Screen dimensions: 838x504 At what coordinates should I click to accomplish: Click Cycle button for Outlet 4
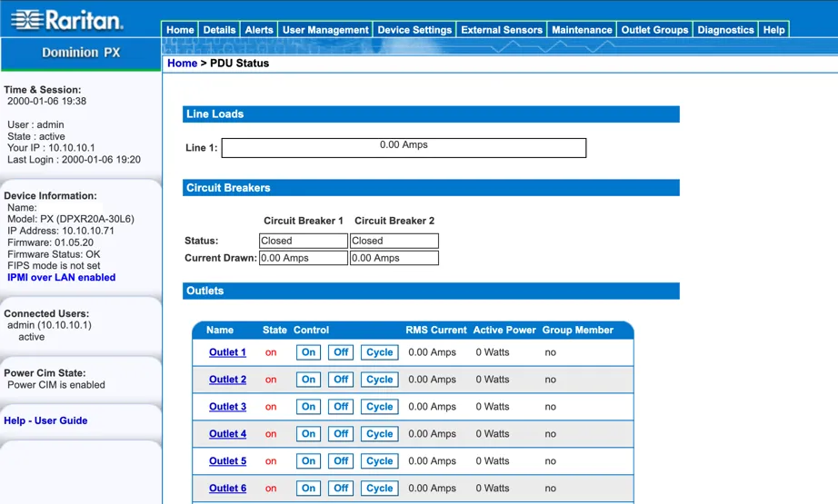pos(379,434)
